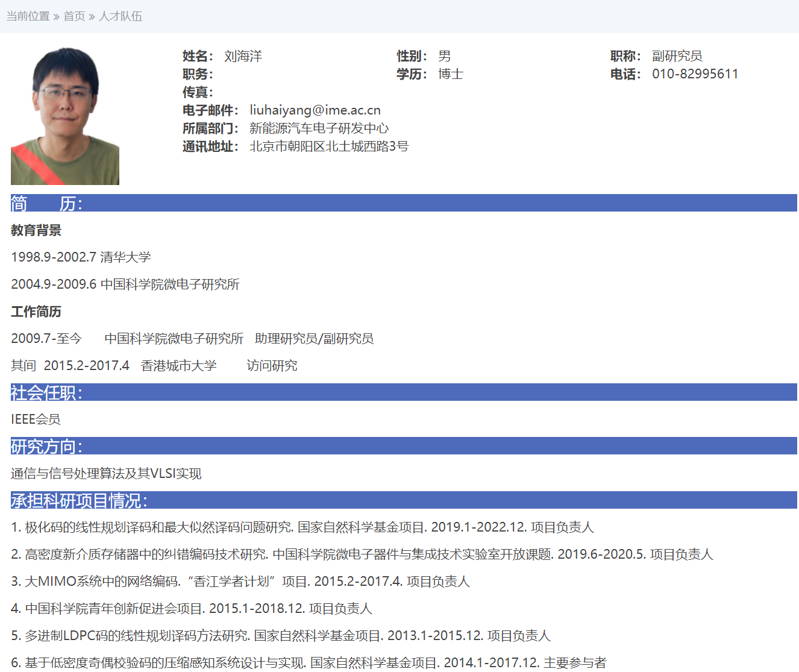Select the name 刘海洋
This screenshot has height=672, width=799.
(243, 56)
